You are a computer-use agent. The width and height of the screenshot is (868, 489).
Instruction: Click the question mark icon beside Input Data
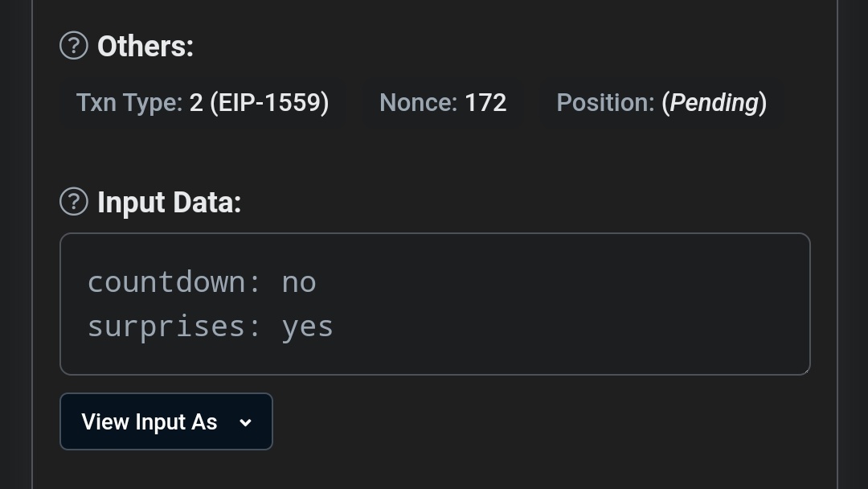(73, 202)
